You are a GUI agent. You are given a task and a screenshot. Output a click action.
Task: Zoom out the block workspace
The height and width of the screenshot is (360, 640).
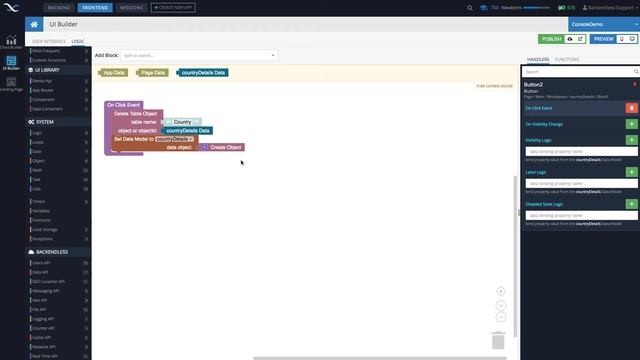pyautogui.click(x=501, y=317)
